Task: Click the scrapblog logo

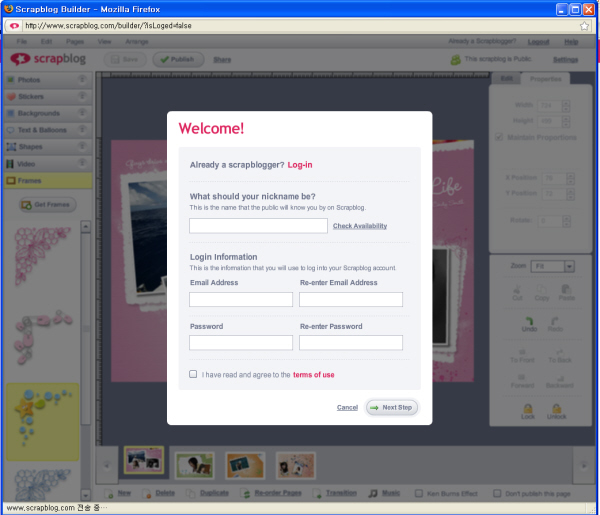Action: point(48,59)
